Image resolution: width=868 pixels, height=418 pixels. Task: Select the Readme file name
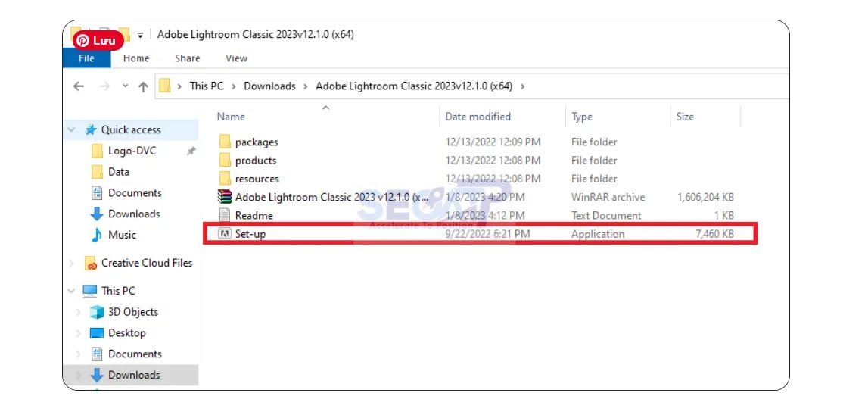[x=254, y=215]
